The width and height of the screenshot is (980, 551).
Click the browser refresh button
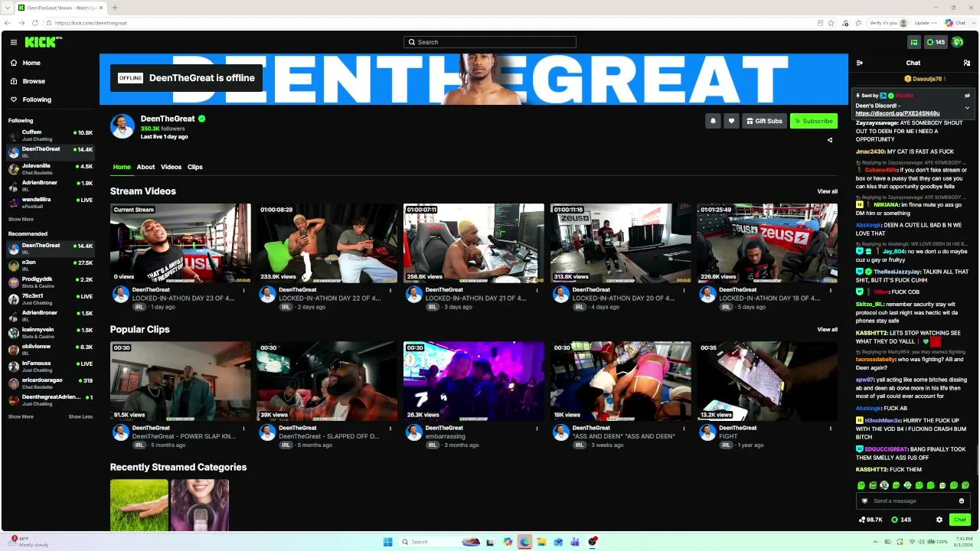[x=37, y=23]
